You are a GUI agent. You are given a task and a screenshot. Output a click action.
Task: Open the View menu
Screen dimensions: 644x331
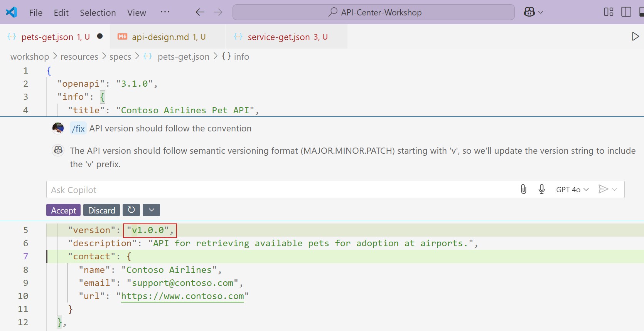point(137,13)
